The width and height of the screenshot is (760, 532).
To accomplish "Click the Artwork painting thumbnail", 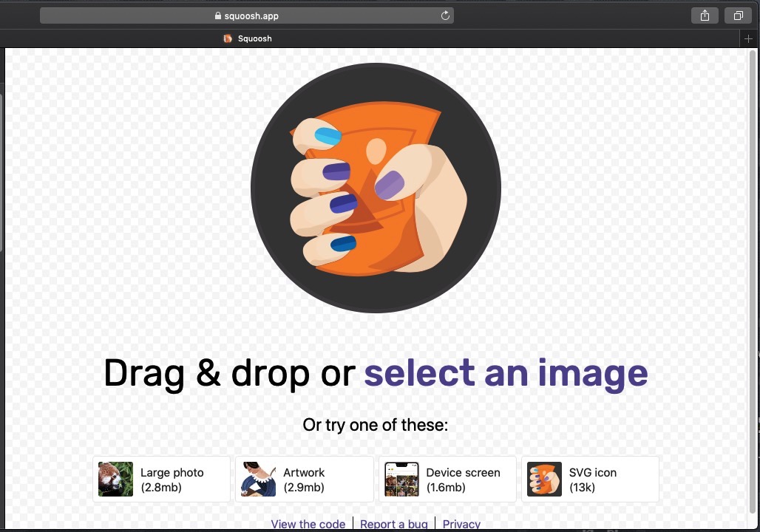I will coord(259,480).
